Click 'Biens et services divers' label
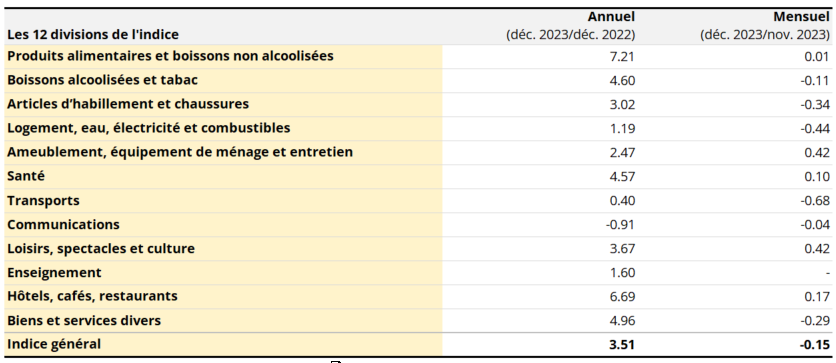The height and width of the screenshot is (363, 836). (84, 320)
